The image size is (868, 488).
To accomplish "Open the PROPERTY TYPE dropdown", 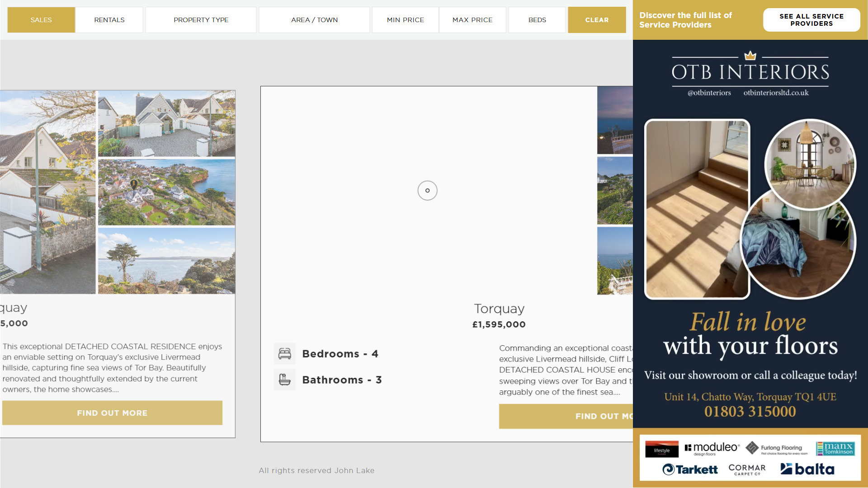I will tap(201, 20).
